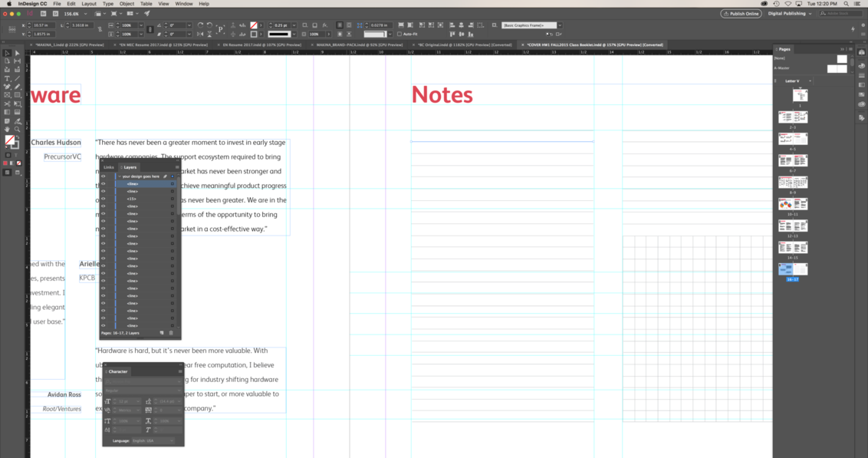Select the Eyedropper tool
Screen dimensions: 868x458
(17, 120)
